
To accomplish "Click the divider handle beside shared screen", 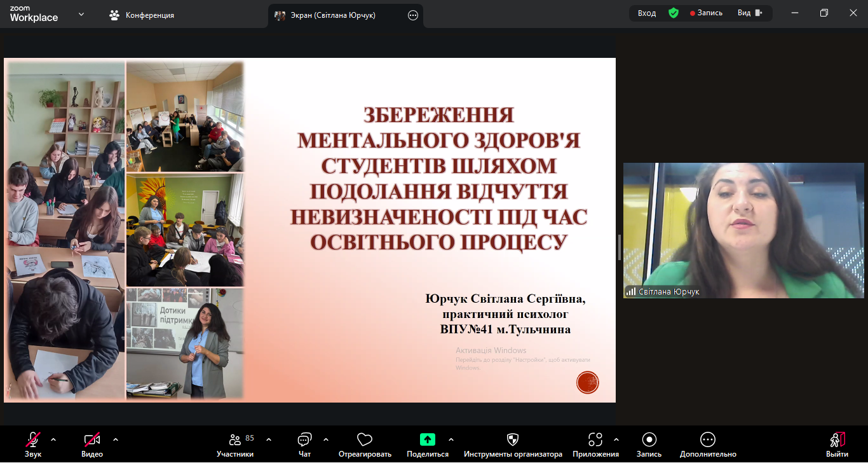I will 620,247.
